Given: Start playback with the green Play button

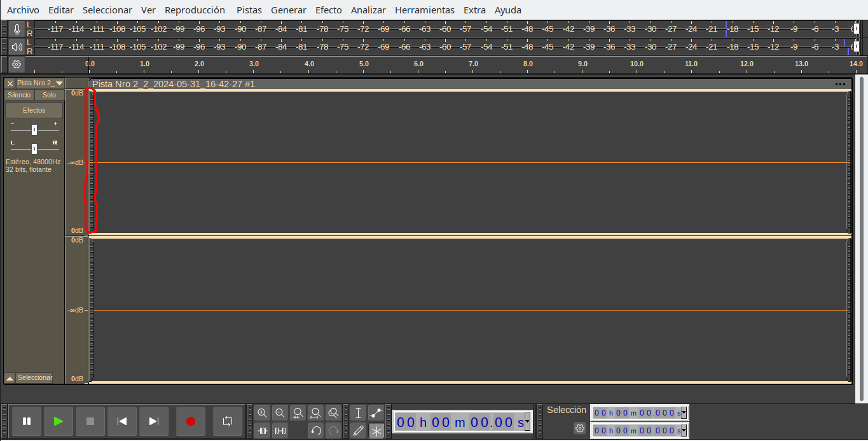Looking at the screenshot, I should [x=59, y=421].
